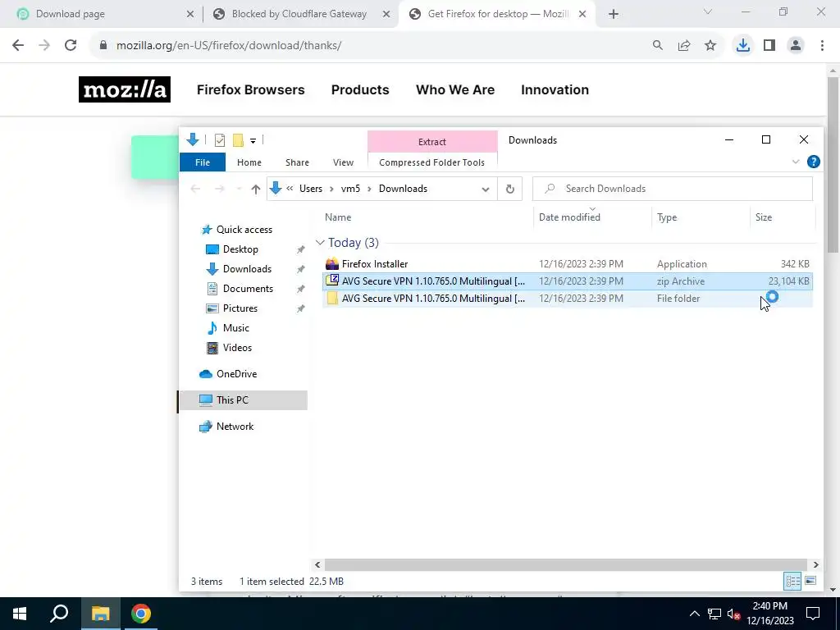This screenshot has width=840, height=630.
Task: Select Quick access in navigation pane
Action: pos(244,230)
